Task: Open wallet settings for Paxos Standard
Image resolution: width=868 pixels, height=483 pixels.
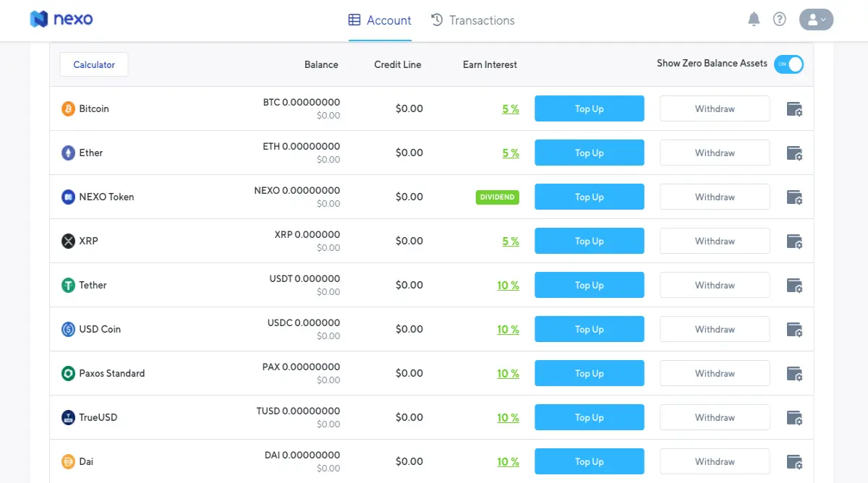Action: pyautogui.click(x=794, y=374)
